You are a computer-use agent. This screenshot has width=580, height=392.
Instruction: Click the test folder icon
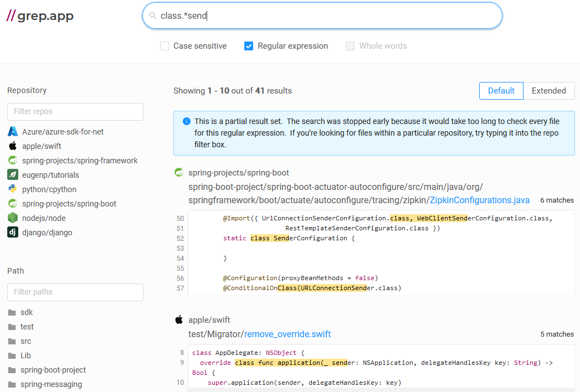[12, 327]
